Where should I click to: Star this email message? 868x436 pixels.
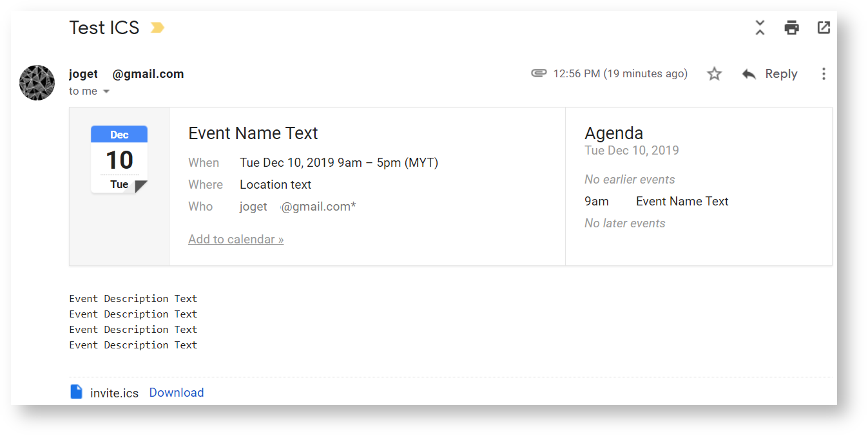click(714, 74)
